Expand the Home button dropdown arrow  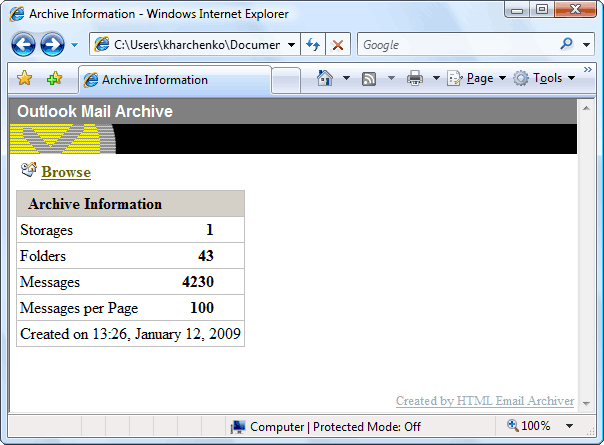[x=346, y=78]
